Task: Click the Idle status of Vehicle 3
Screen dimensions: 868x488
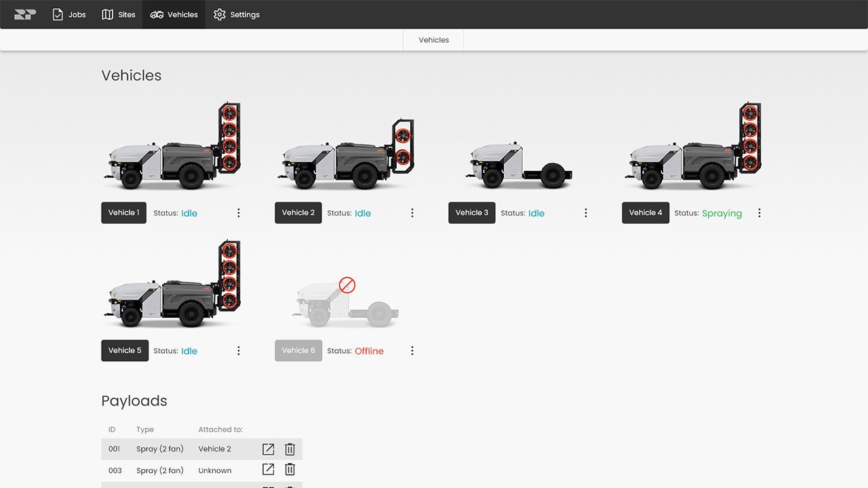Action: [536, 213]
